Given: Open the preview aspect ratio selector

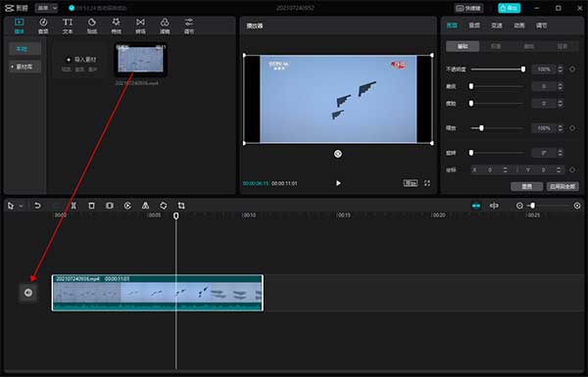Looking at the screenshot, I should point(411,183).
